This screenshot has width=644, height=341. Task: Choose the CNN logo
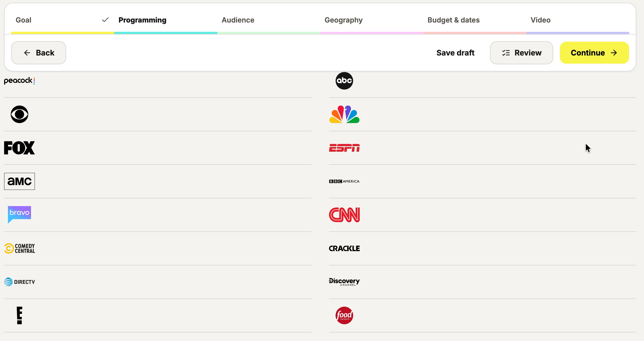344,215
